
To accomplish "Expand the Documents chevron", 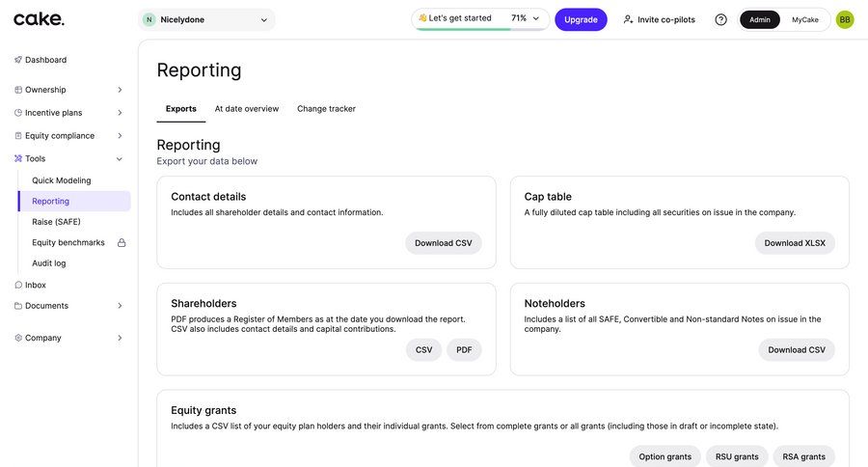I will click(120, 306).
